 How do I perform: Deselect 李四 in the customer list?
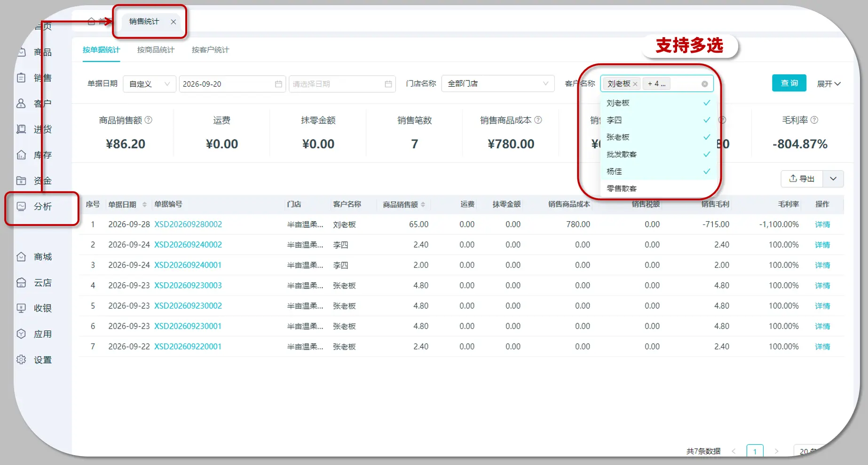pos(658,120)
